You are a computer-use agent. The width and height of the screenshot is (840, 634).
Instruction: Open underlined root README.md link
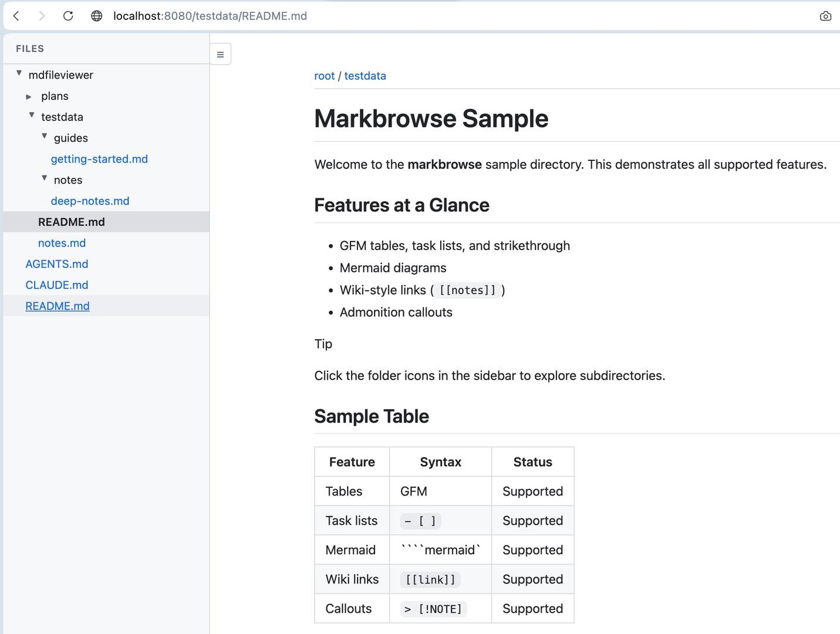(x=58, y=306)
